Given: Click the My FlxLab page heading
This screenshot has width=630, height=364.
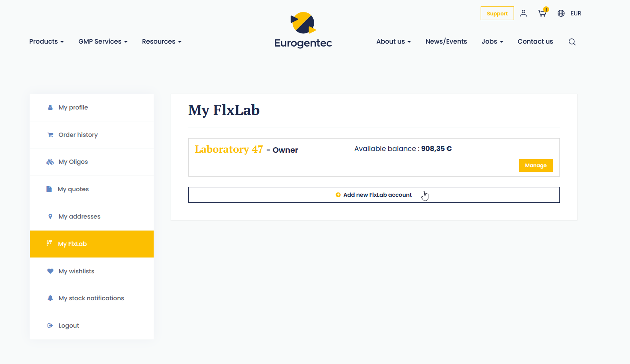Looking at the screenshot, I should [x=224, y=110].
